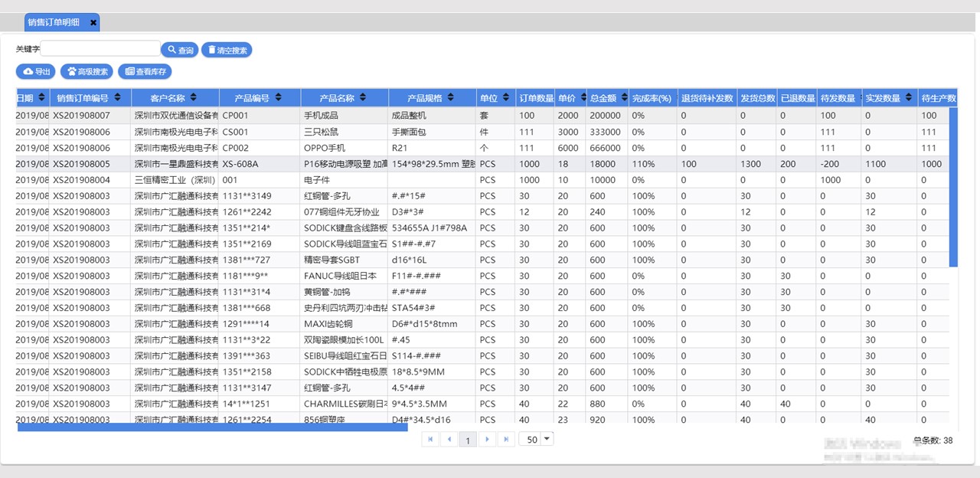Jump to the last page

[x=505, y=439]
